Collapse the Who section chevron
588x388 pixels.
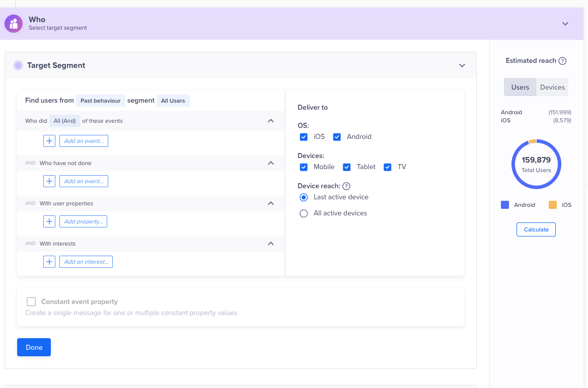[565, 24]
